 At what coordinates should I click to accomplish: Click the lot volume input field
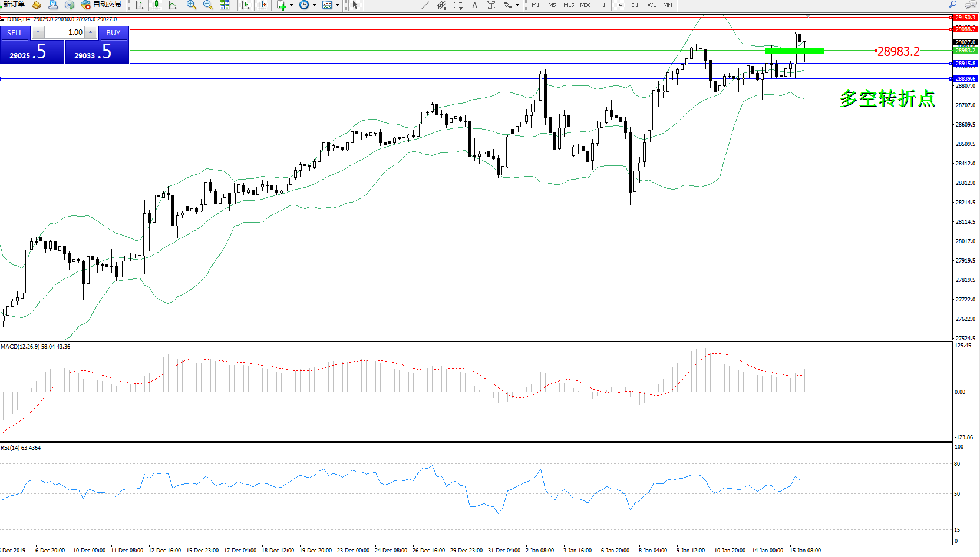coord(65,32)
